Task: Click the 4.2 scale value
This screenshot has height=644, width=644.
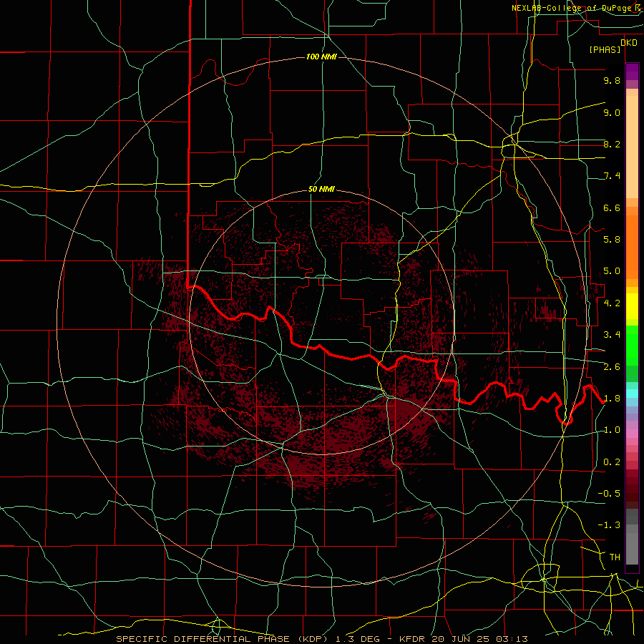Action: click(x=612, y=303)
